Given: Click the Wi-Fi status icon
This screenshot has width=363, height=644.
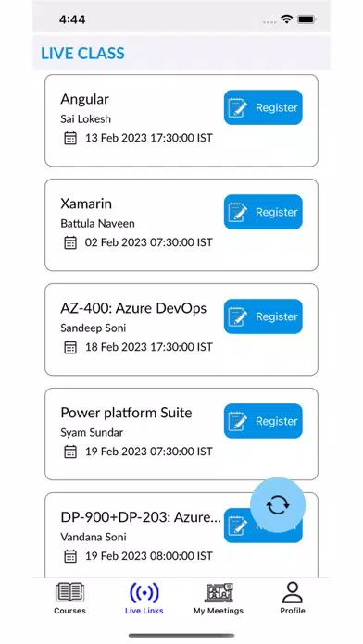Looking at the screenshot, I should [x=286, y=19].
